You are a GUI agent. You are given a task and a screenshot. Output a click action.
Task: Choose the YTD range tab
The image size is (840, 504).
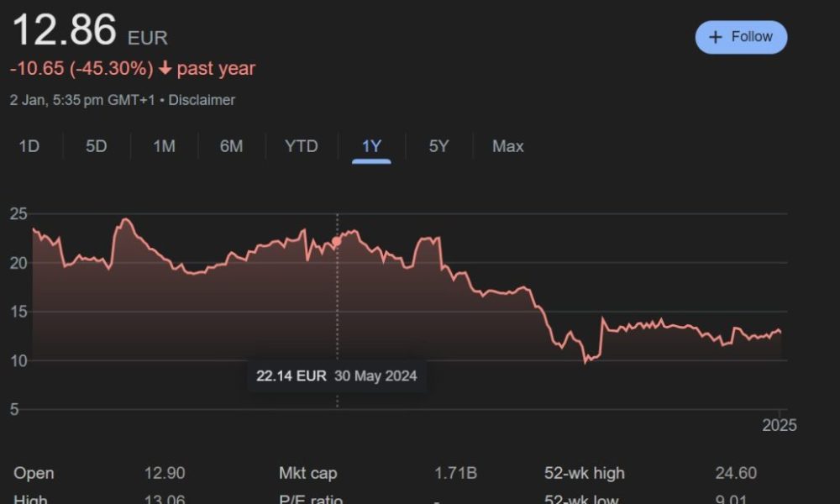301,146
